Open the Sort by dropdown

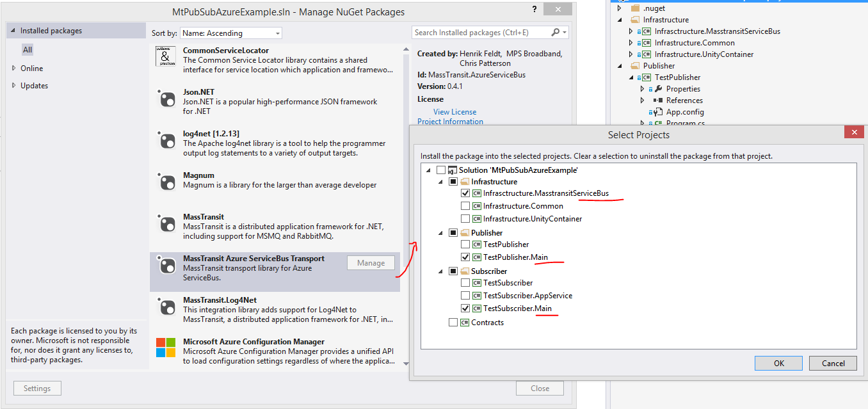231,33
